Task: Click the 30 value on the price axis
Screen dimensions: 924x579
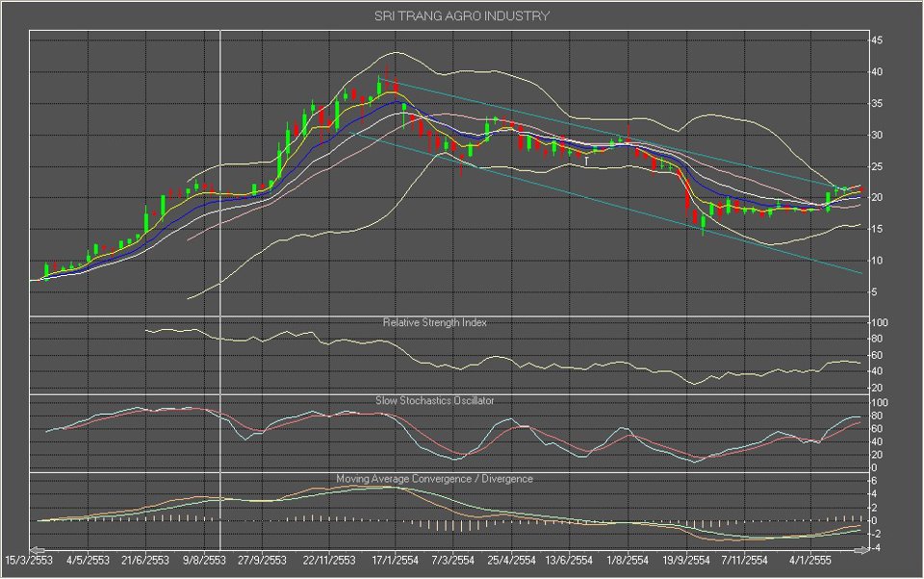Action: [x=877, y=136]
